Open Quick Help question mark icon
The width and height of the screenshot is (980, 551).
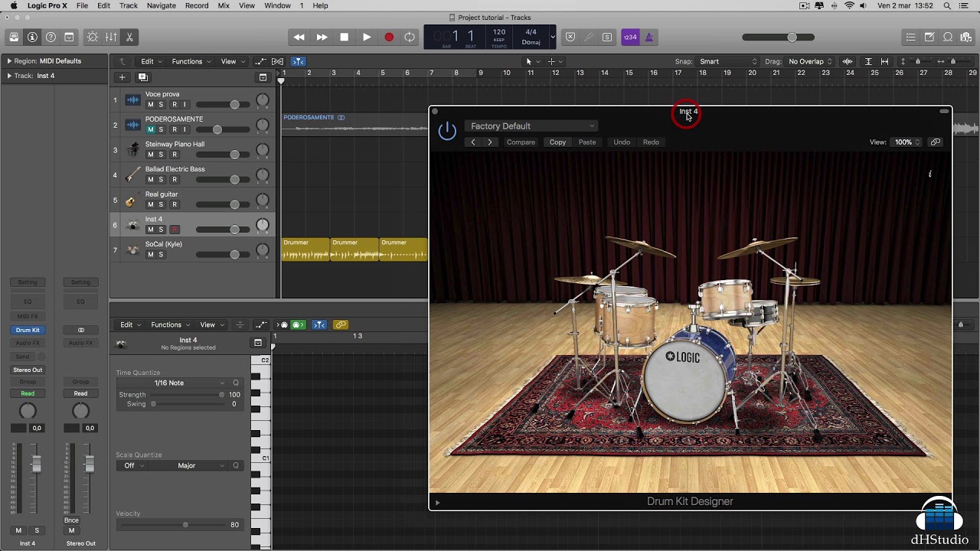(x=51, y=37)
